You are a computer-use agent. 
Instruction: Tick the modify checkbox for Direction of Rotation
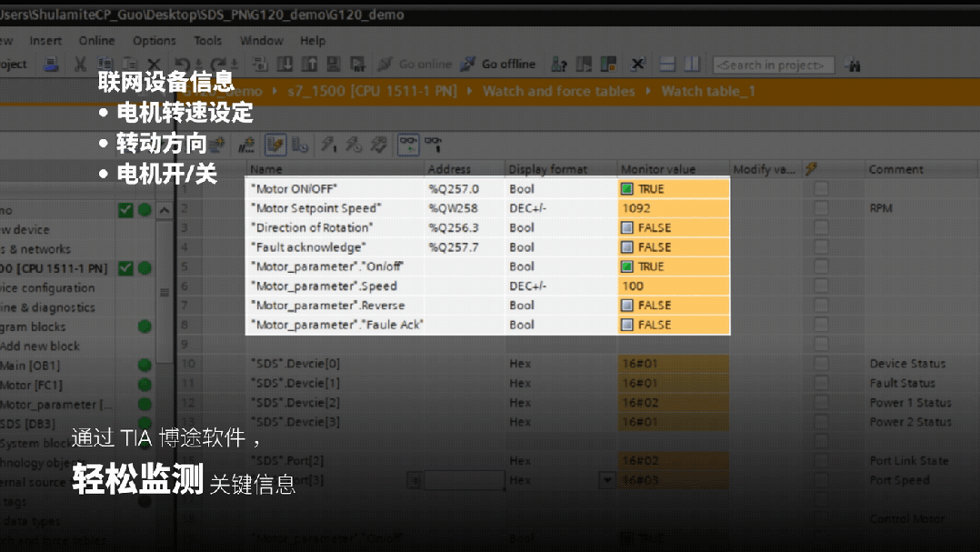[x=822, y=227]
